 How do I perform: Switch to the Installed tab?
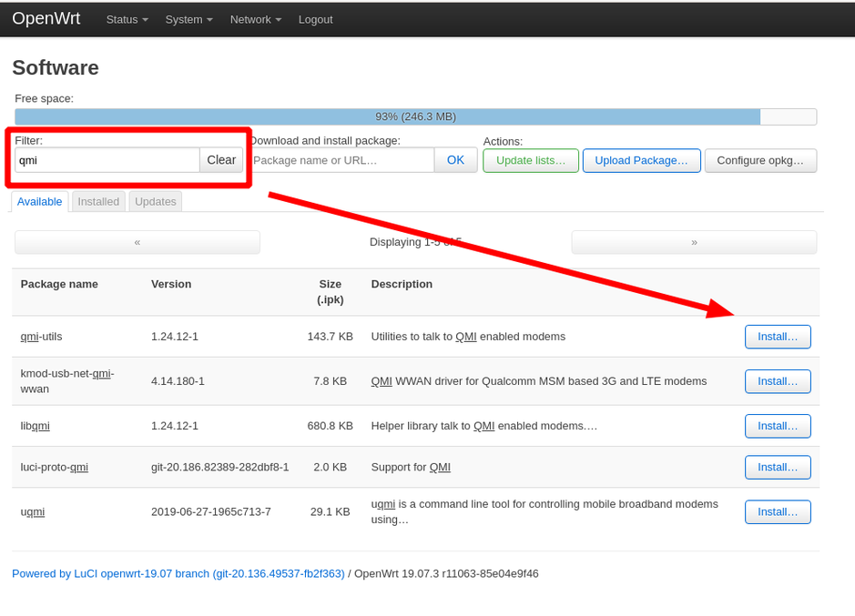pos(97,201)
